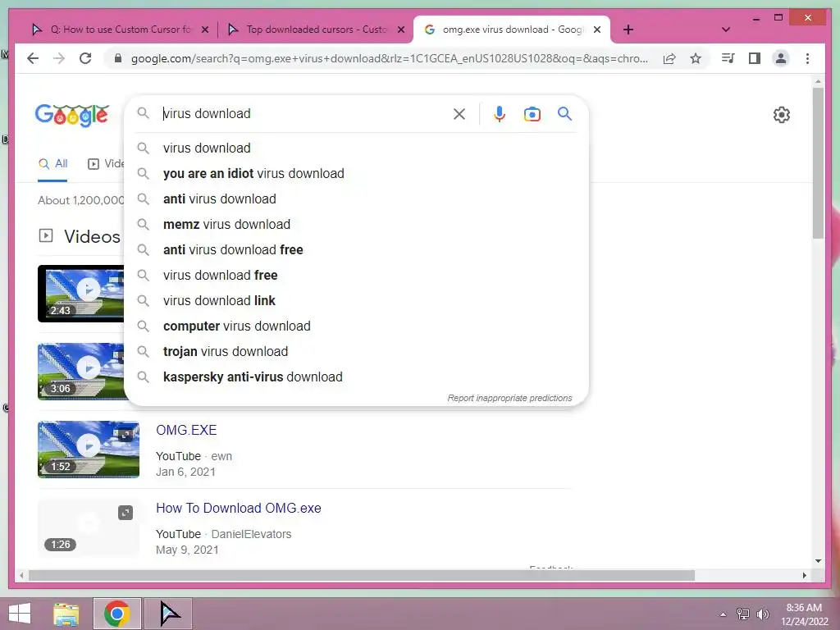Close the Custom Cursor Q&A tab

[204, 30]
